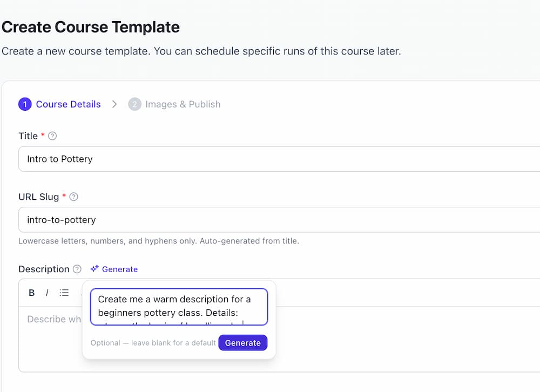
Task: Select the numbered badge for step 1
Action: 25,104
